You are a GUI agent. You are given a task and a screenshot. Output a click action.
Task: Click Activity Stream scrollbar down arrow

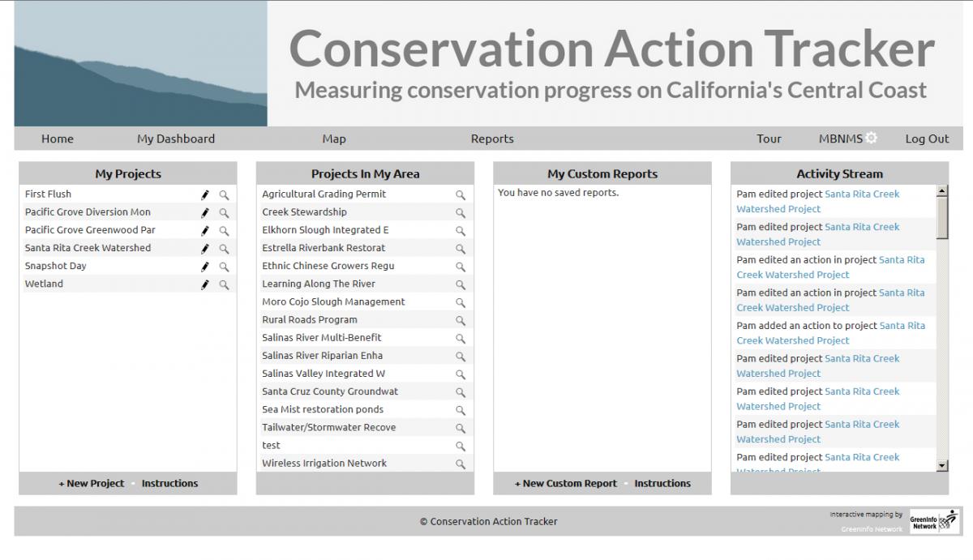pyautogui.click(x=942, y=465)
